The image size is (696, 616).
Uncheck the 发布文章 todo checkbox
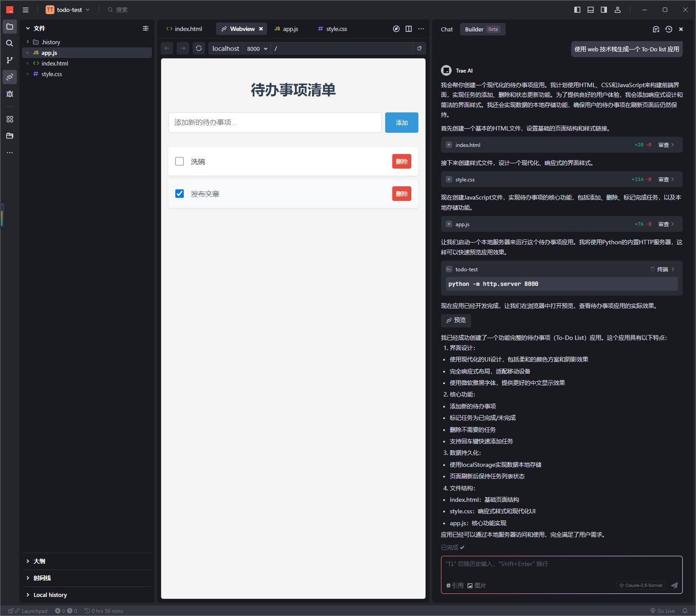click(x=179, y=193)
